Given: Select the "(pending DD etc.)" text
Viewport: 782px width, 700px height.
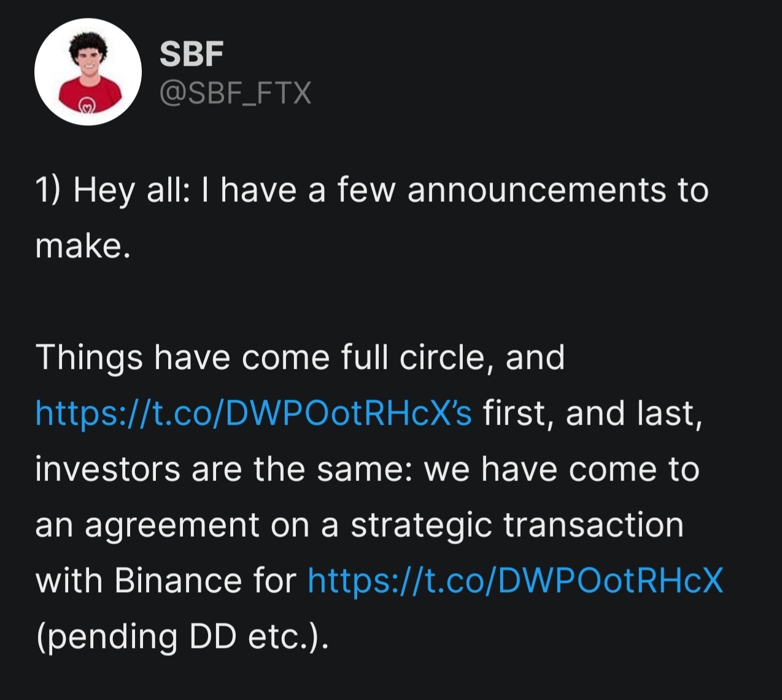Looking at the screenshot, I should click(x=182, y=637).
